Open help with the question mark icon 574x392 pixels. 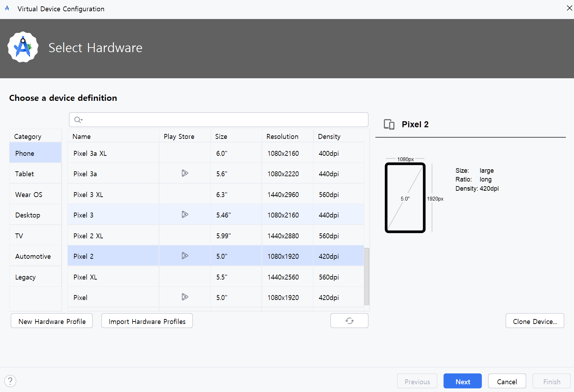pos(10,381)
